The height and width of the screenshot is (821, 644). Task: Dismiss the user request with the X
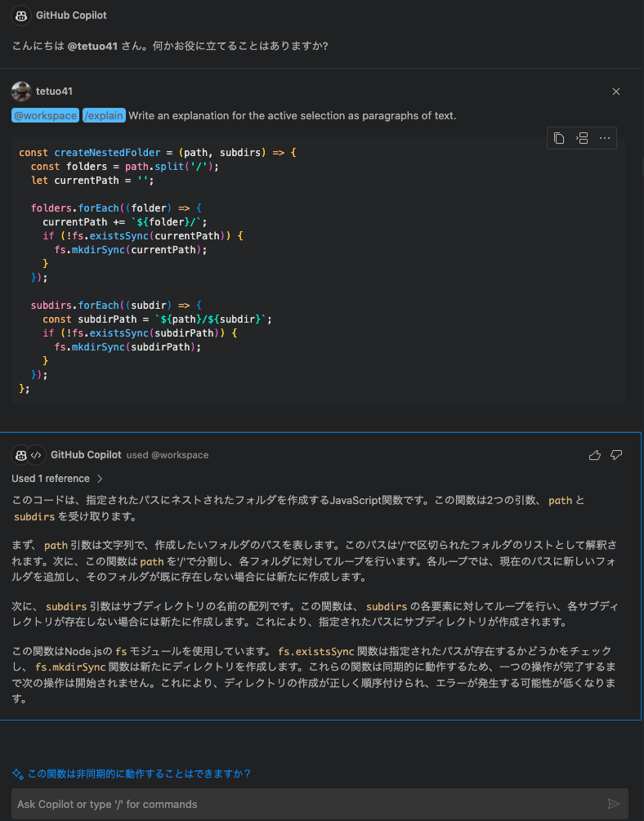[x=616, y=91]
